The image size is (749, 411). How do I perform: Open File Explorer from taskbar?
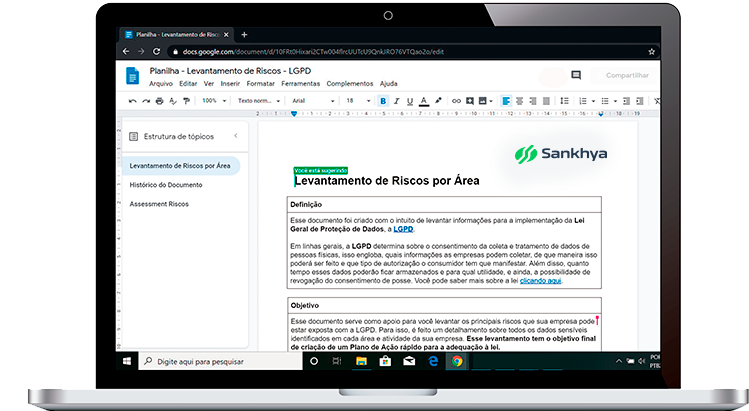361,361
